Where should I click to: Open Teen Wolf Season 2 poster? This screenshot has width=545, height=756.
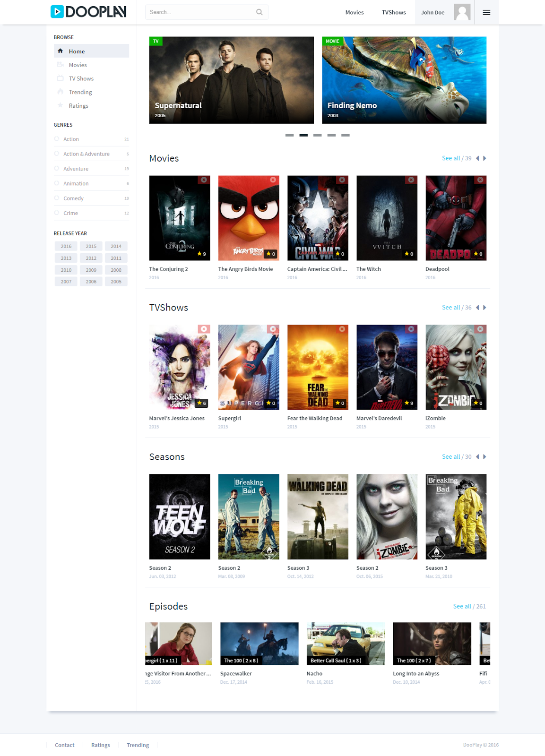pyautogui.click(x=180, y=517)
